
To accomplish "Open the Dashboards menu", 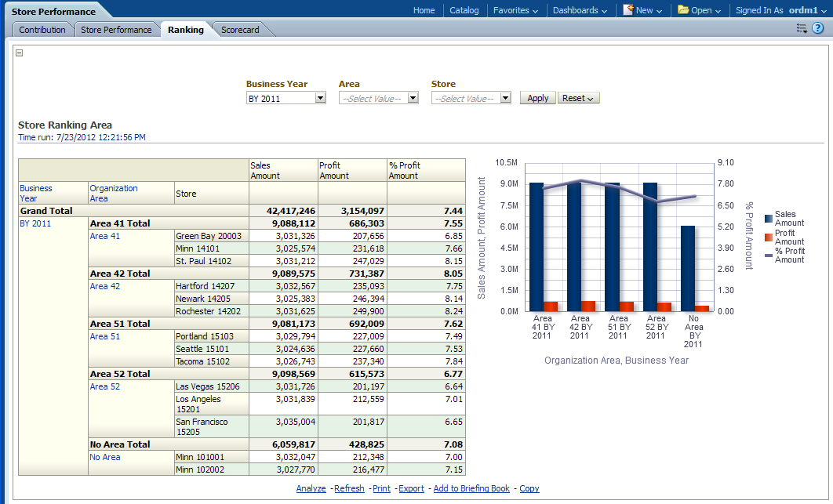I will tap(580, 10).
